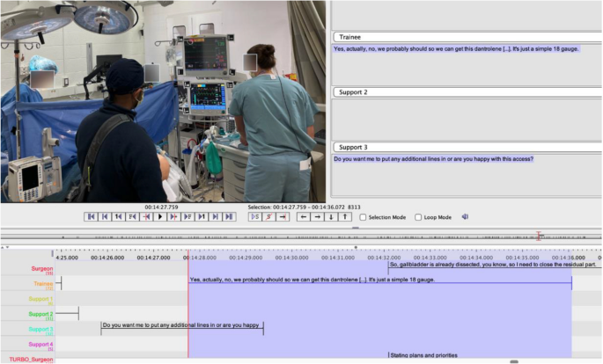The height and width of the screenshot is (364, 603).
Task: Select the TURBO_Surgeon tier label
Action: tap(31, 360)
